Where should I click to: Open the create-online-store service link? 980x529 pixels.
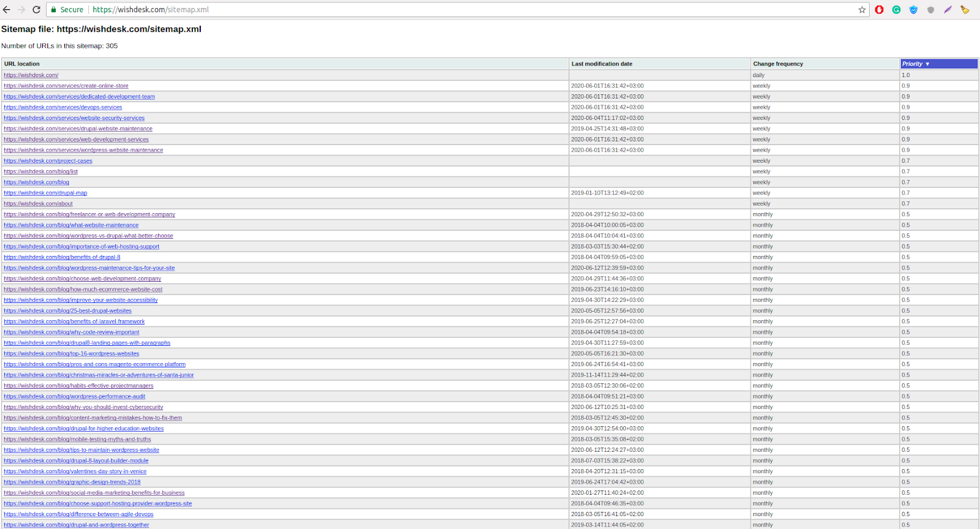pyautogui.click(x=66, y=86)
